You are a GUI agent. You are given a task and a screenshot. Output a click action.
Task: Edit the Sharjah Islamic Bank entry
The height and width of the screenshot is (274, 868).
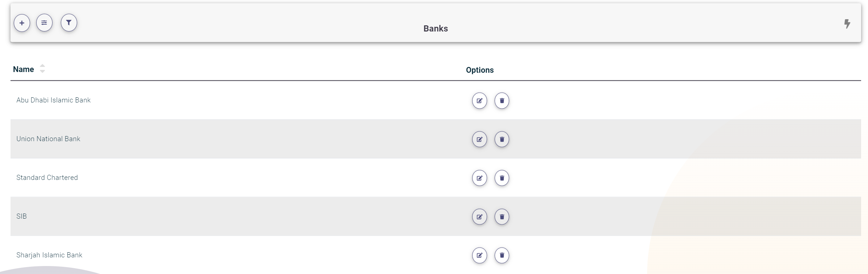tap(479, 256)
